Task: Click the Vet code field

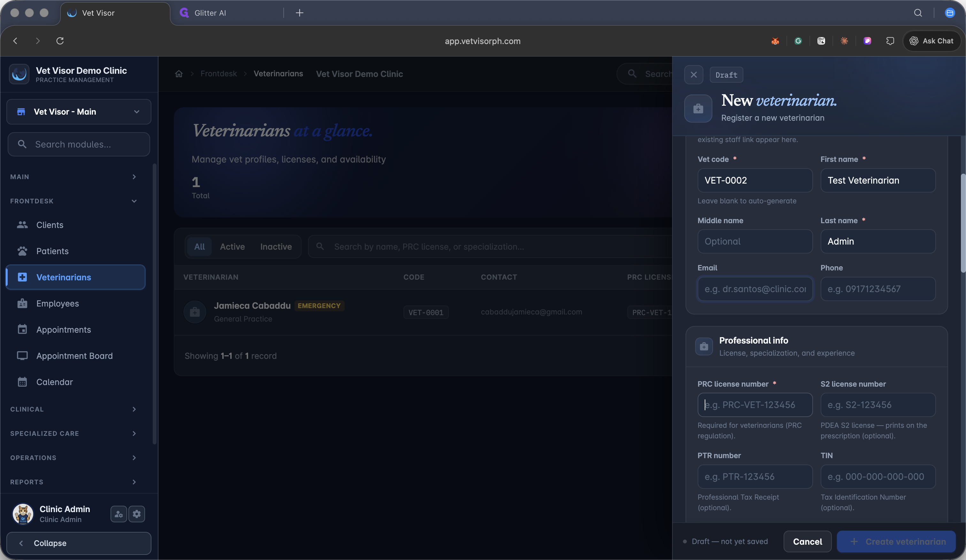Action: point(755,180)
